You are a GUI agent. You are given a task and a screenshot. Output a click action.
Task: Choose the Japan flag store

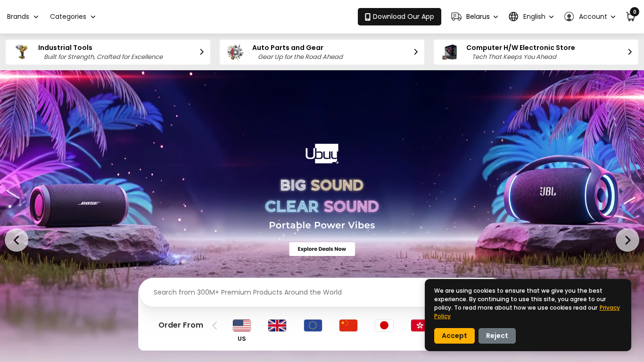[x=384, y=326]
